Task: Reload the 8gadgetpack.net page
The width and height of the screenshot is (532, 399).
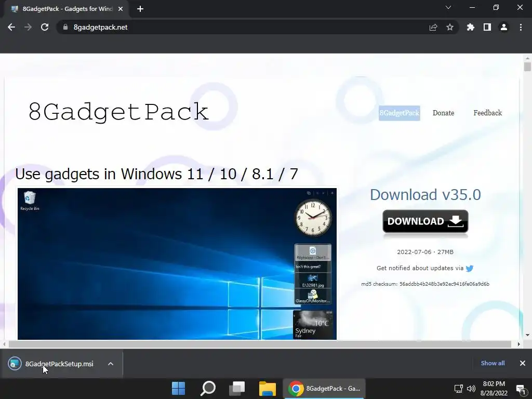Action: 45,27
